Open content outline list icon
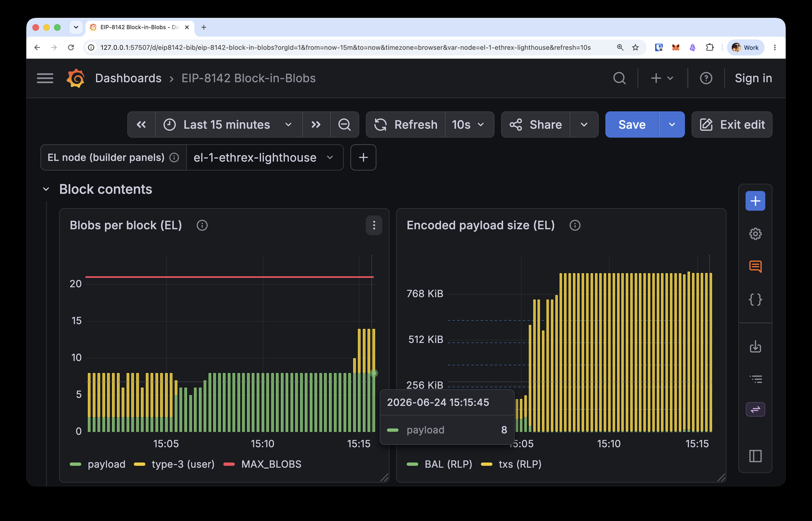This screenshot has height=521, width=812. click(755, 379)
